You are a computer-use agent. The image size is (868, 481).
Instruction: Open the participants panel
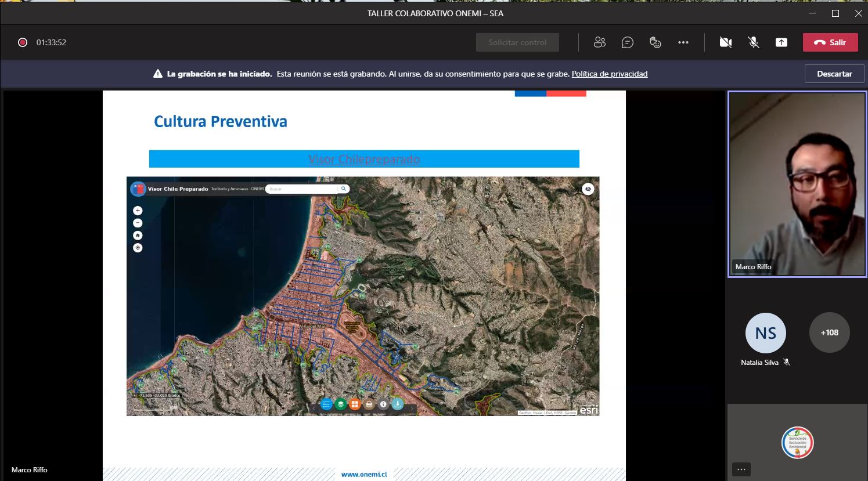600,42
